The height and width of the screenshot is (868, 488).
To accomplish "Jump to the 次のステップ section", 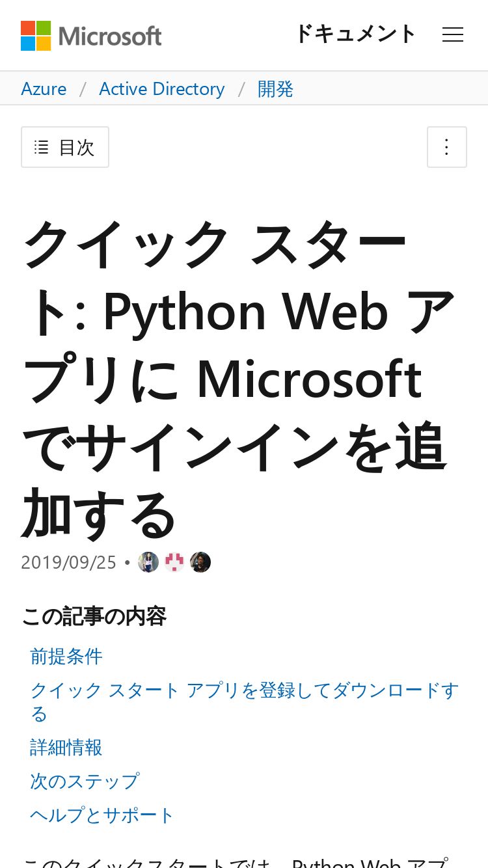I will (85, 781).
